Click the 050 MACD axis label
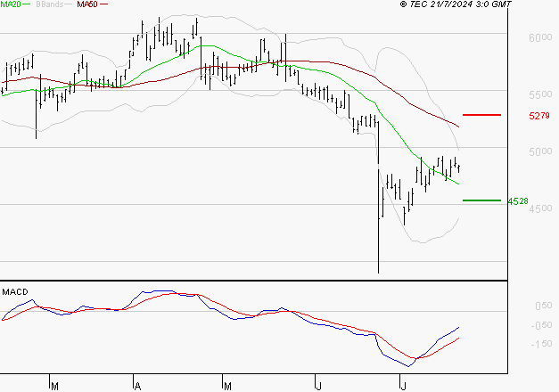 coord(544,306)
